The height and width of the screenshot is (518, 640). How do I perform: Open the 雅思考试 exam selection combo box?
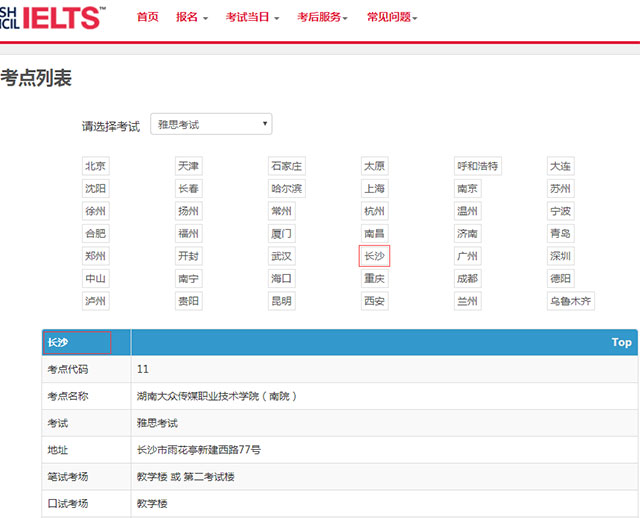pyautogui.click(x=211, y=124)
